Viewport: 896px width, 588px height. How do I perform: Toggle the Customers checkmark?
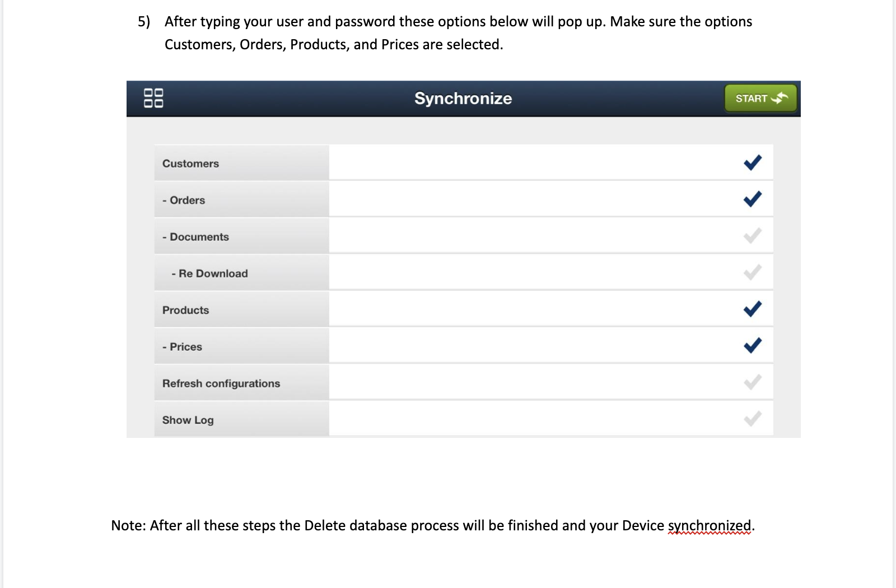(752, 162)
